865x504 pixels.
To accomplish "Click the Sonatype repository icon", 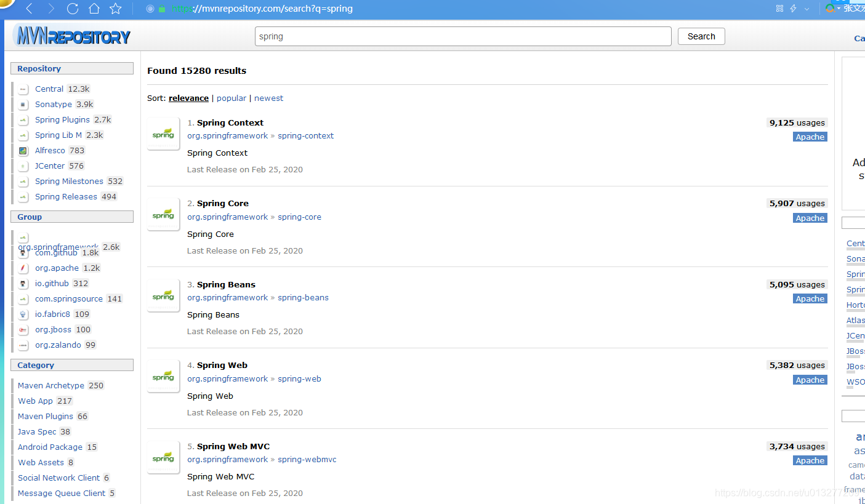I will click(x=23, y=105).
